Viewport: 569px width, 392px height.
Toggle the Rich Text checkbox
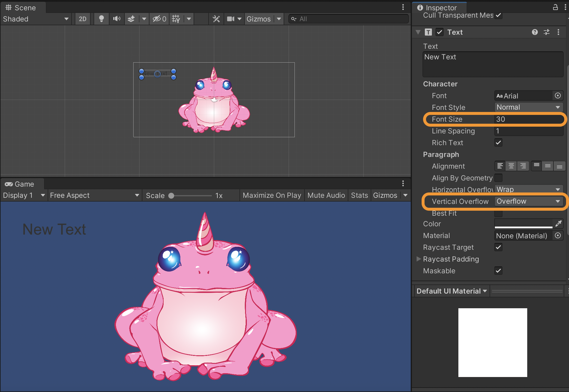coord(499,143)
